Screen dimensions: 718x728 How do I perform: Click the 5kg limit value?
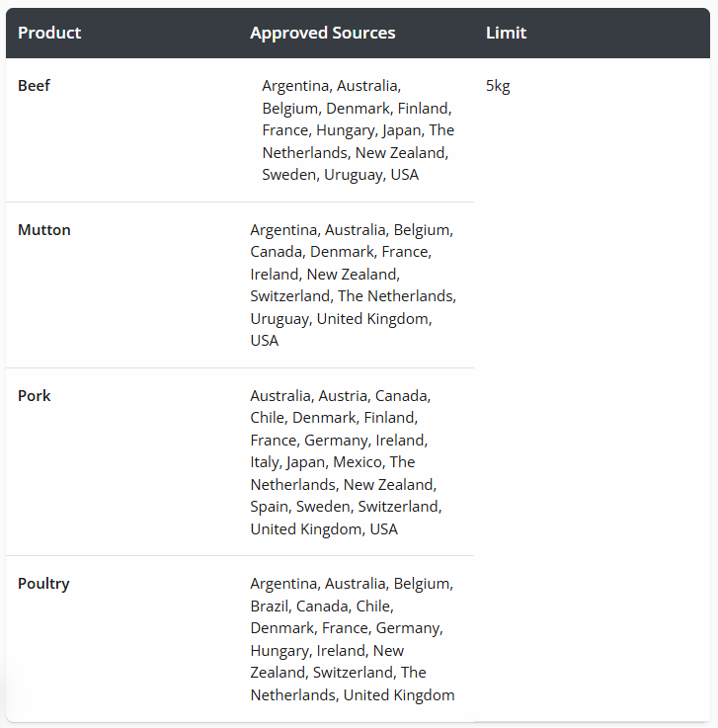pyautogui.click(x=498, y=86)
